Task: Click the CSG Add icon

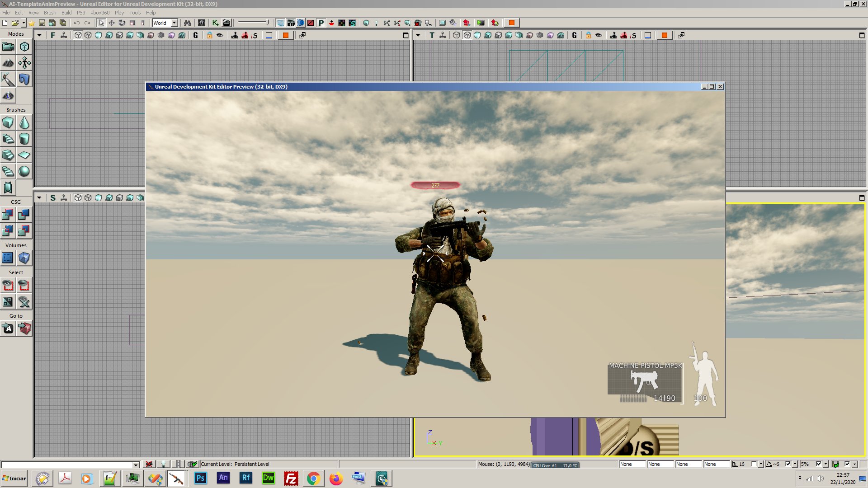Action: (8, 214)
